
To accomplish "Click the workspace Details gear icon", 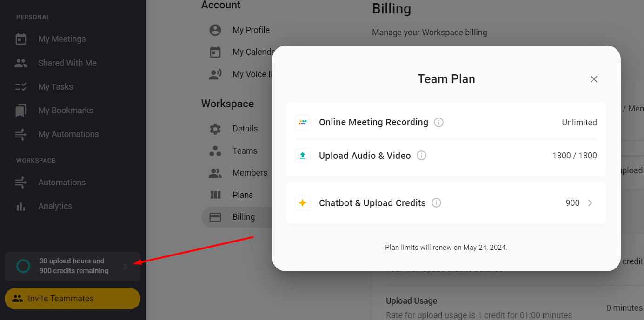I will (x=215, y=129).
